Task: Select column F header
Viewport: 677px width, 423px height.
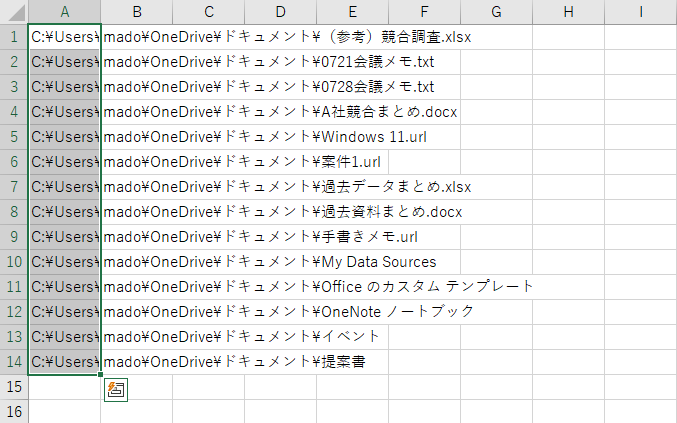Action: click(x=425, y=12)
